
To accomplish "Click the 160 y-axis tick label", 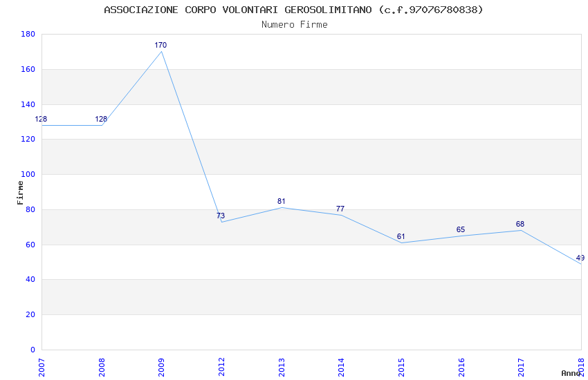I will click(28, 69).
